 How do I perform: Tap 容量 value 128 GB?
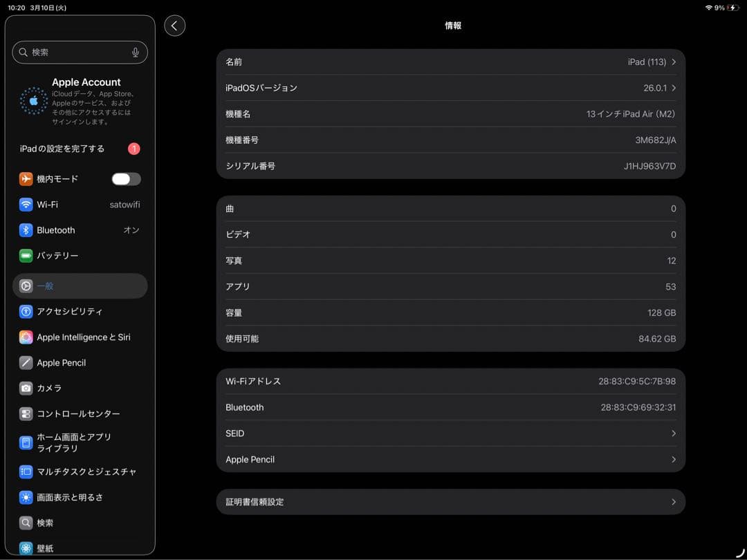[662, 313]
